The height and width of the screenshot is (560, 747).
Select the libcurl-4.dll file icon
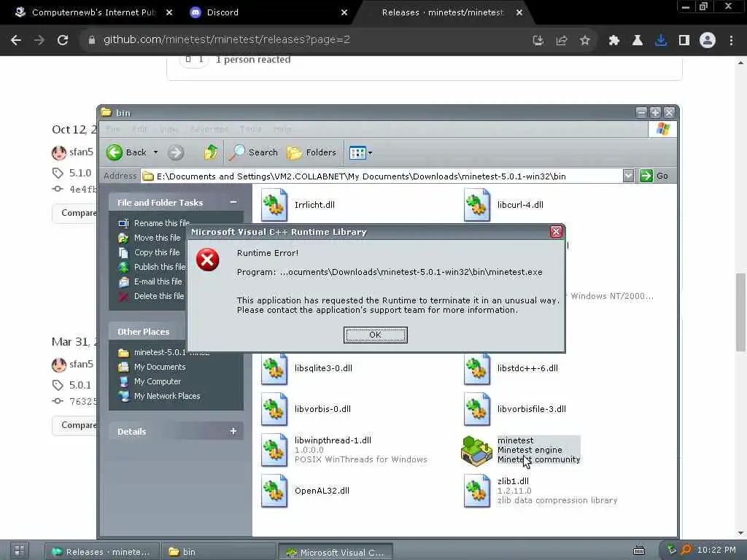477,205
